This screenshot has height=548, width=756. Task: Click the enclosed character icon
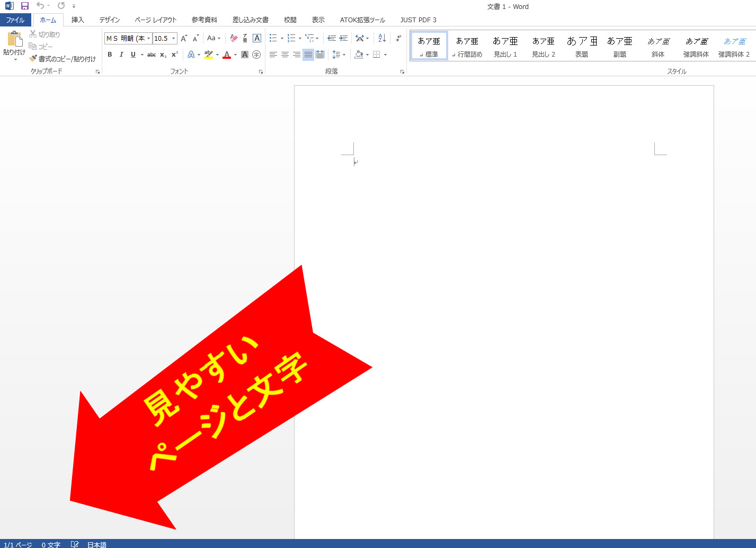256,55
